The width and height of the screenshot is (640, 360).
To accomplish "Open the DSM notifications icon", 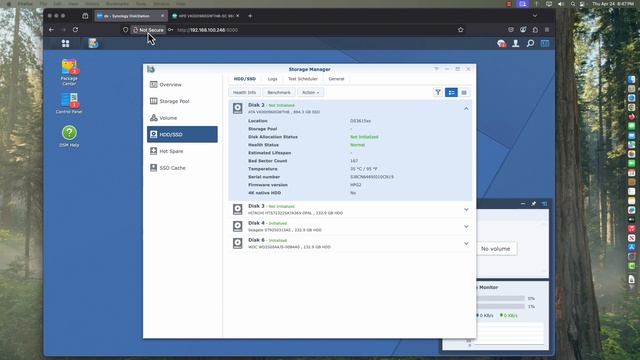I will click(501, 43).
